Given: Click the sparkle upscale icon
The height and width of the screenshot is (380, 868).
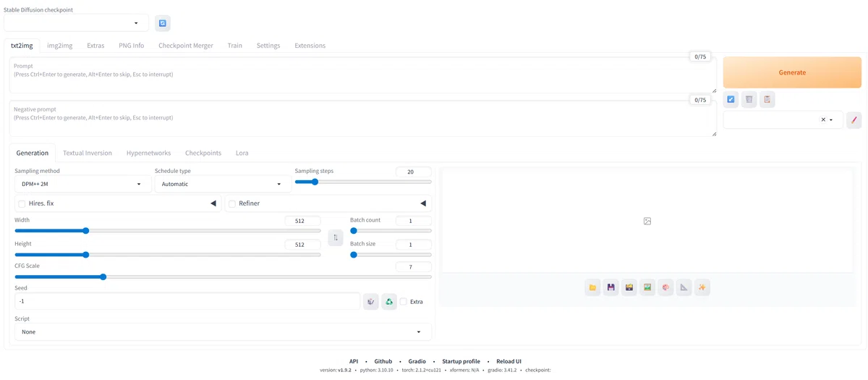Looking at the screenshot, I should click(x=702, y=287).
